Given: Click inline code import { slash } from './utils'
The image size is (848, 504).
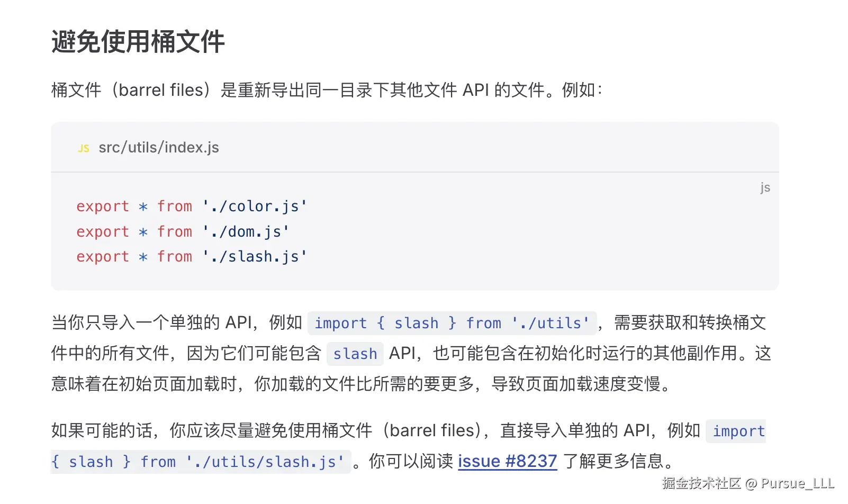Looking at the screenshot, I should tap(452, 323).
